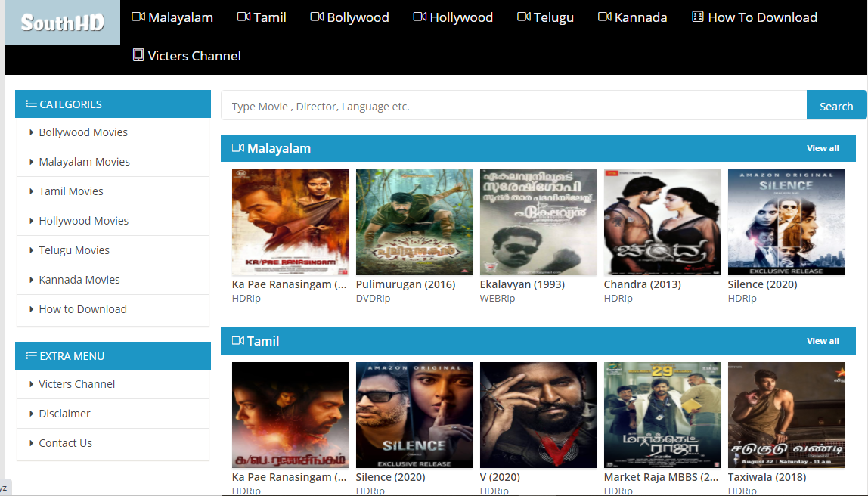Viewport: 868px width, 496px height.
Task: Focus the movie search input field
Action: [x=513, y=105]
